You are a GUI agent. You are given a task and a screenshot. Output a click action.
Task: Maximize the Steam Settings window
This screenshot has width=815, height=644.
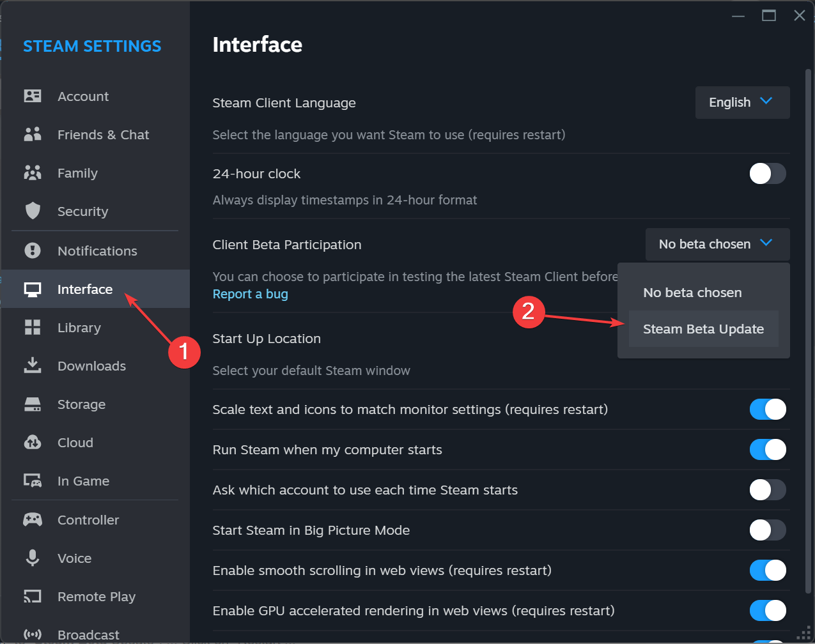769,15
